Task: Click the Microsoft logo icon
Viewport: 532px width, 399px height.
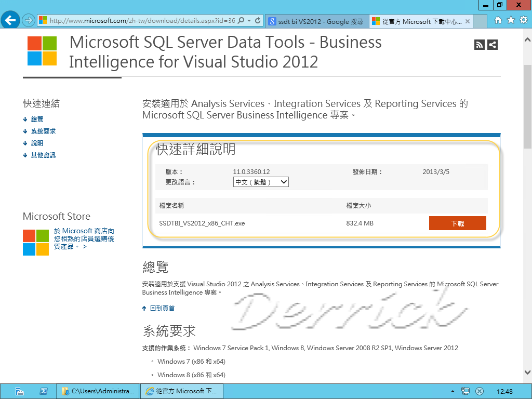Action: 41,51
